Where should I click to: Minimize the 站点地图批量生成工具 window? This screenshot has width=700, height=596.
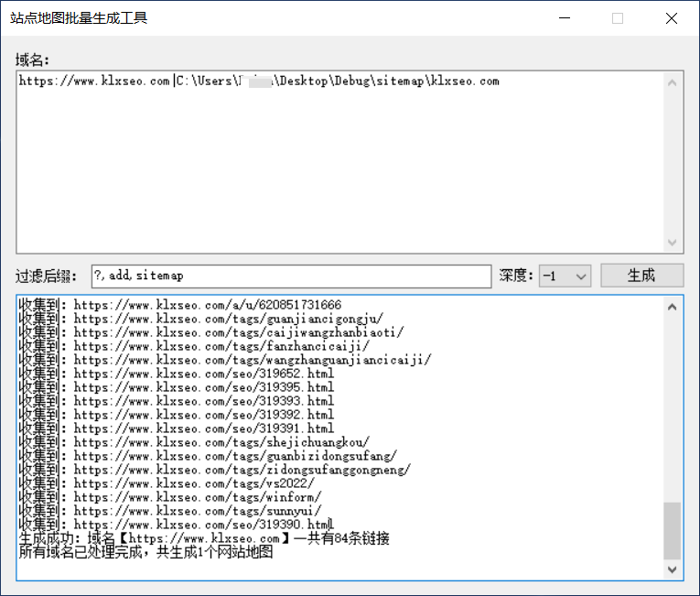click(x=565, y=18)
